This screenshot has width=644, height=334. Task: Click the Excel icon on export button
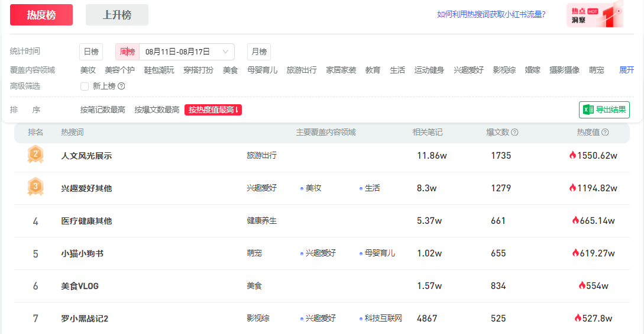click(588, 110)
